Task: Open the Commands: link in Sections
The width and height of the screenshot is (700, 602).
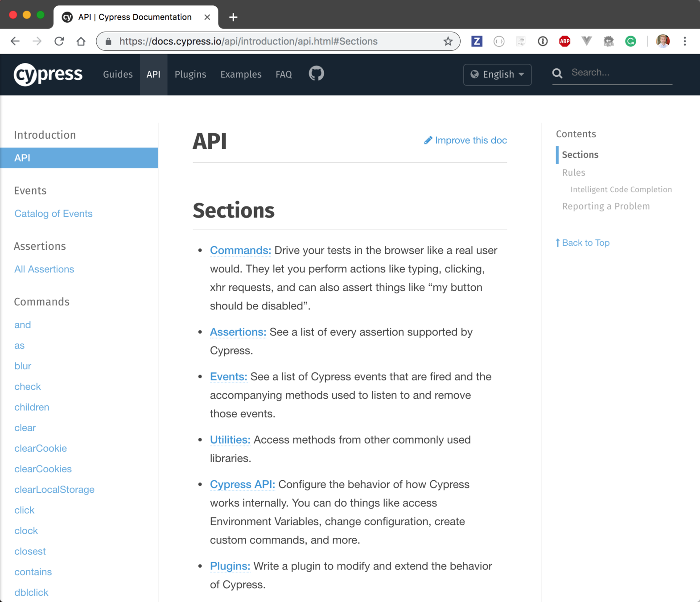Action: coord(240,250)
